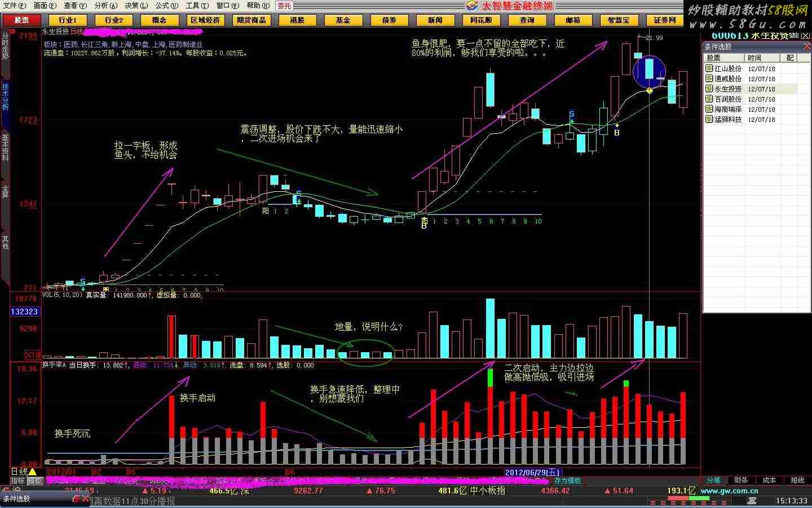The height and width of the screenshot is (508, 812).
Task: Select the 债券 toolbar button
Action: click(x=389, y=20)
